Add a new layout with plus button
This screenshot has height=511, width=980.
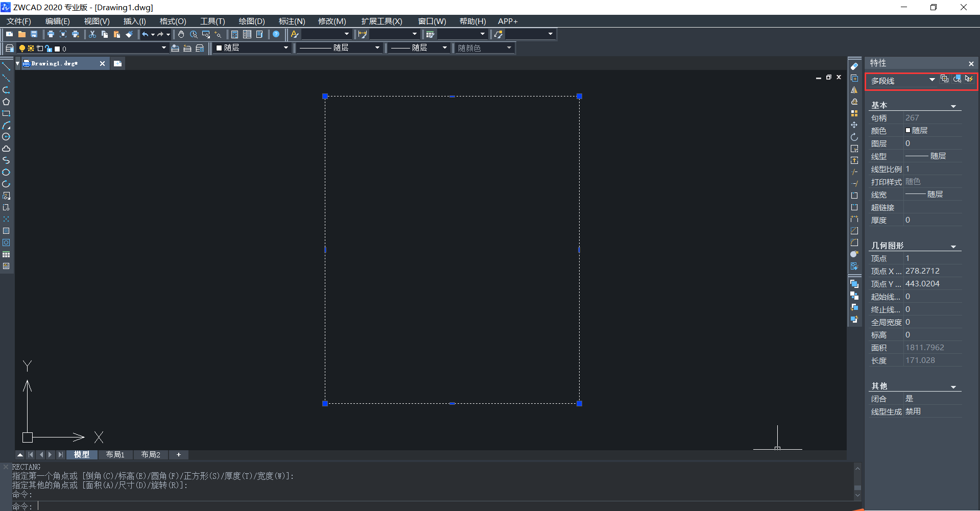(x=178, y=454)
